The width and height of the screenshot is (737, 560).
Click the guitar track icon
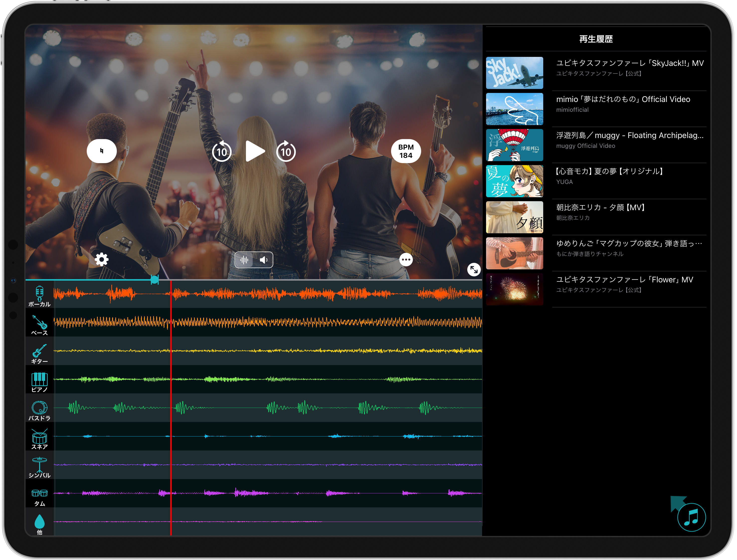(x=39, y=351)
